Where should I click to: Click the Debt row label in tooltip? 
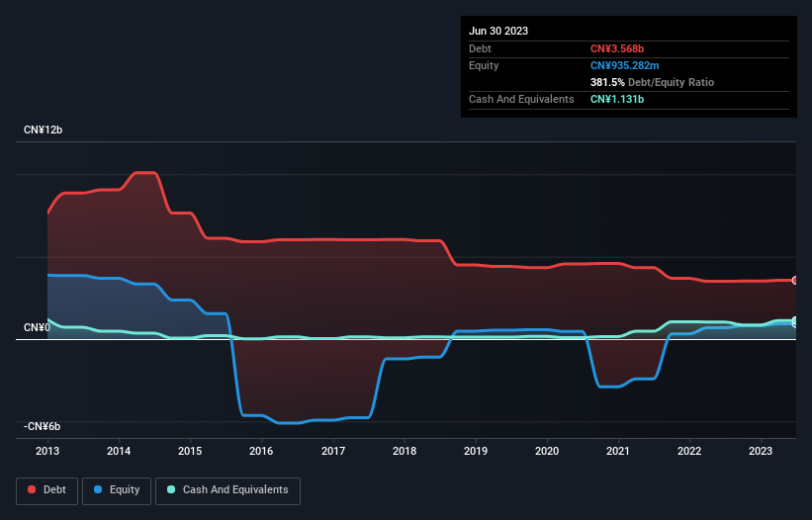(x=480, y=48)
